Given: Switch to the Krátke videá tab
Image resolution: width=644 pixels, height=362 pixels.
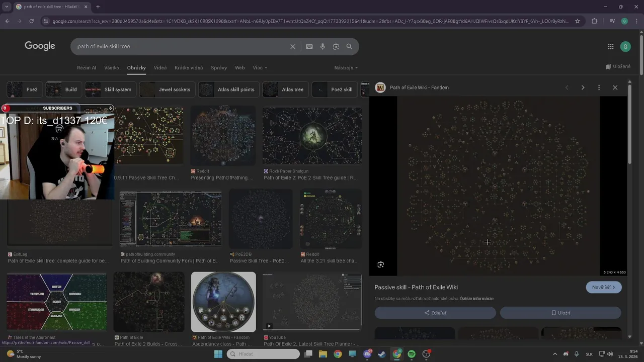Looking at the screenshot, I should [189, 67].
